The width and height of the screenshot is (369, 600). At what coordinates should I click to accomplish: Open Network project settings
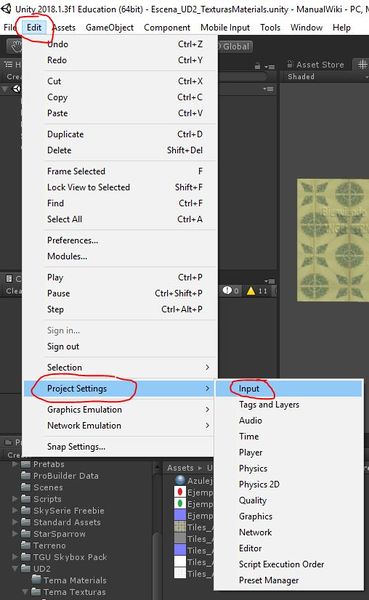(289, 533)
